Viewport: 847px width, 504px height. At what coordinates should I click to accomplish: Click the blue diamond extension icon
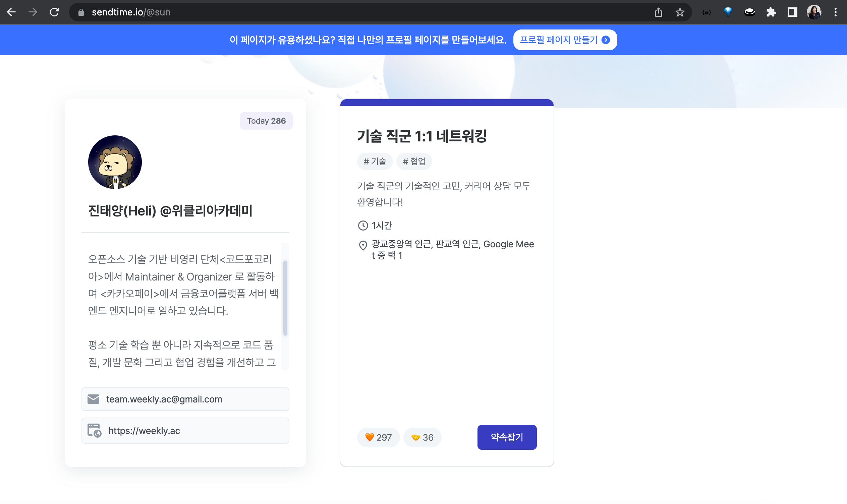point(728,12)
